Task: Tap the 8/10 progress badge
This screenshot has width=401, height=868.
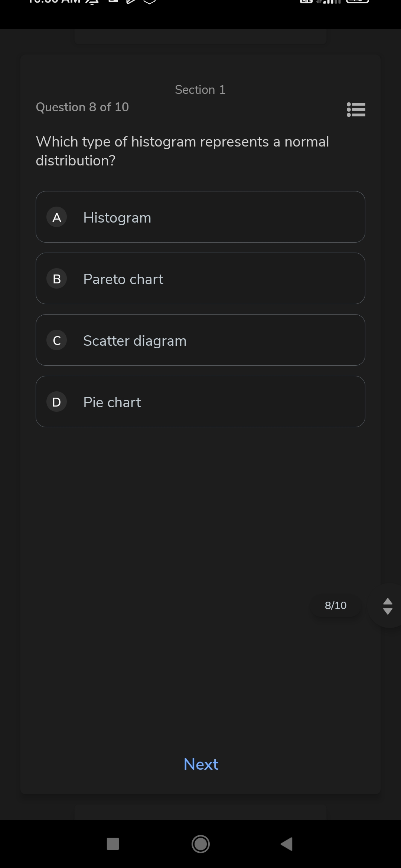Action: pyautogui.click(x=336, y=605)
